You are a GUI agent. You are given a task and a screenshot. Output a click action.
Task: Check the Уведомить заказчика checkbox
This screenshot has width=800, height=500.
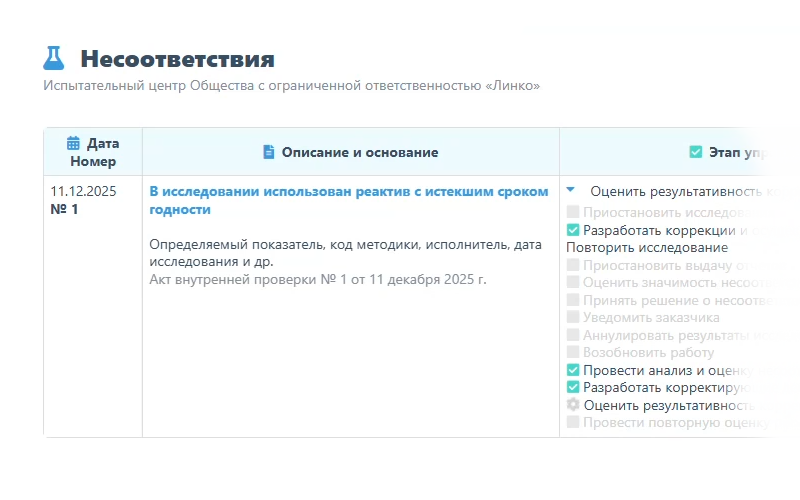tap(573, 318)
